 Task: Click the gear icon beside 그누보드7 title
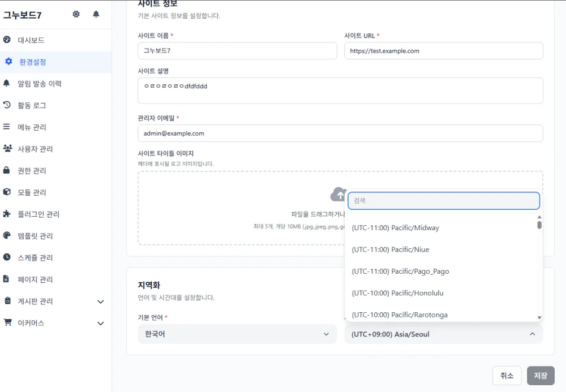click(x=76, y=14)
